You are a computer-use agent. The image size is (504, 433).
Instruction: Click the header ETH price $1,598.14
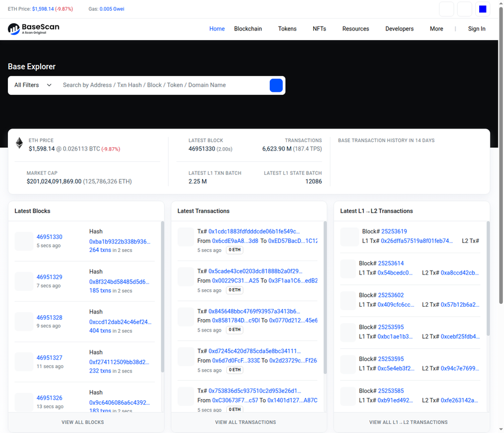(x=43, y=9)
